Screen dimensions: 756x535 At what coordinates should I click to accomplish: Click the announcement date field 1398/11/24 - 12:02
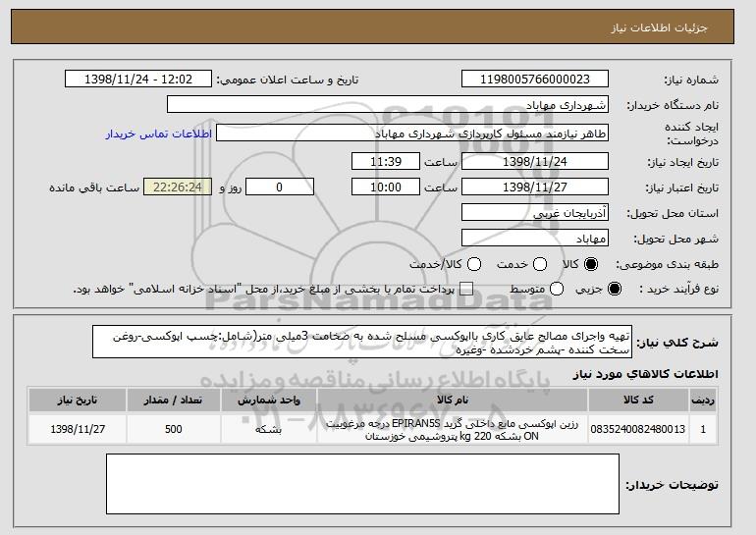[138, 80]
